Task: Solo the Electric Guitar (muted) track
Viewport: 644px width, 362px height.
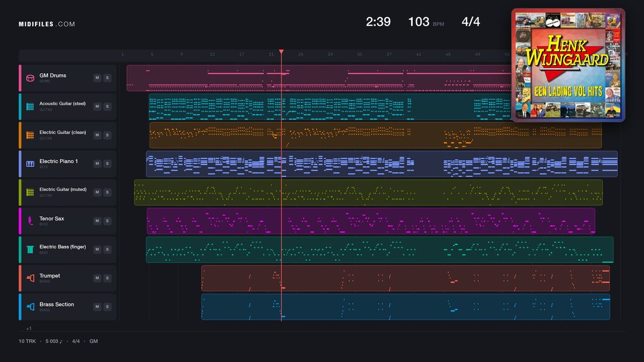Action: click(x=107, y=192)
